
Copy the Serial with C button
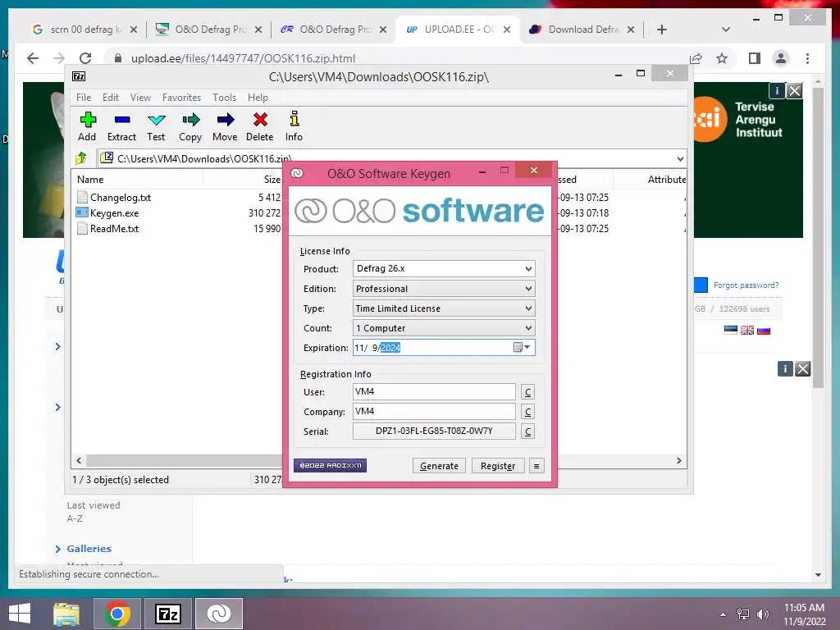pos(527,431)
